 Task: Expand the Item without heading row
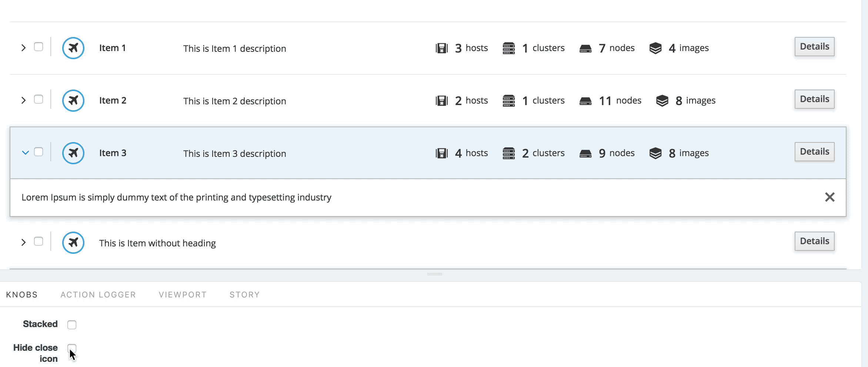tap(23, 242)
